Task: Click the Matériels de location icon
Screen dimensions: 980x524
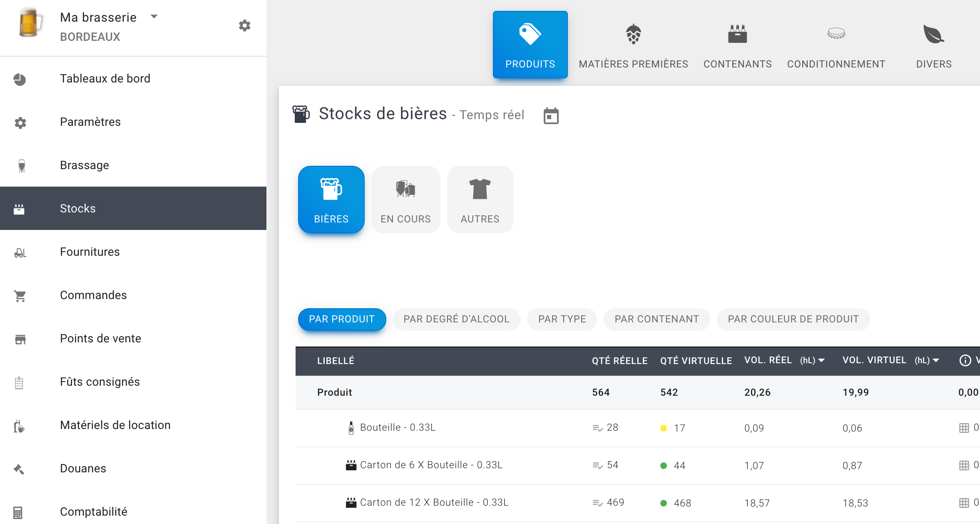Action: (x=19, y=426)
